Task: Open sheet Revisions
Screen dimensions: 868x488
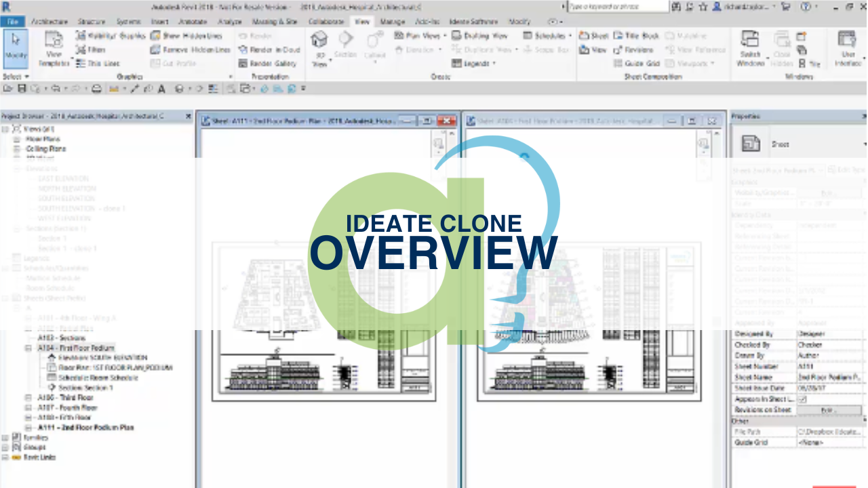Action: coord(633,49)
